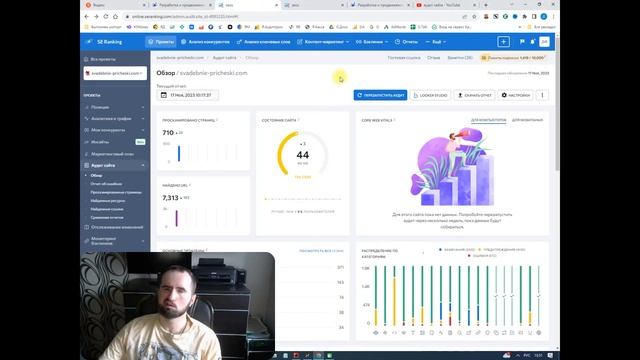Screen dimensions: 640x360
Task: Open the svadebnie-pricheski.com project selector
Action: click(x=115, y=73)
